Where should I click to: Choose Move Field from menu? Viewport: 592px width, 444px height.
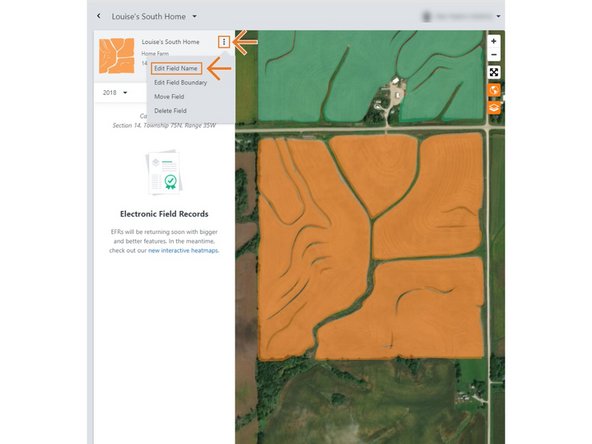tap(169, 97)
